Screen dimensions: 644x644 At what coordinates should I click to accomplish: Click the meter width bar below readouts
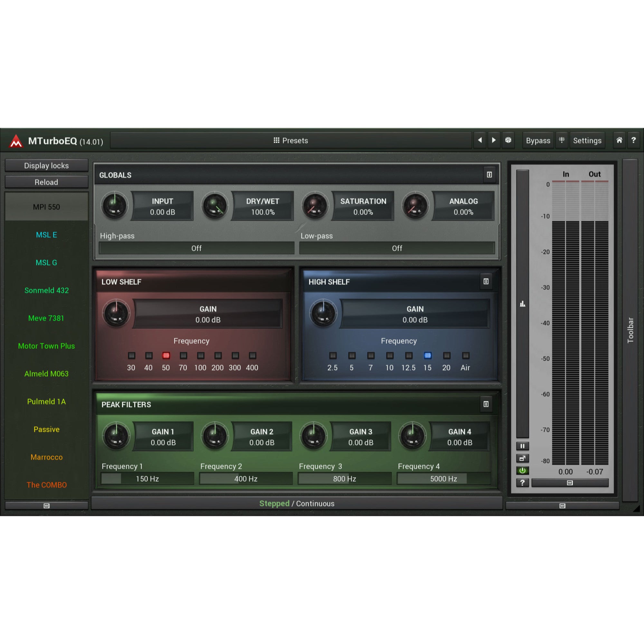coord(570,483)
